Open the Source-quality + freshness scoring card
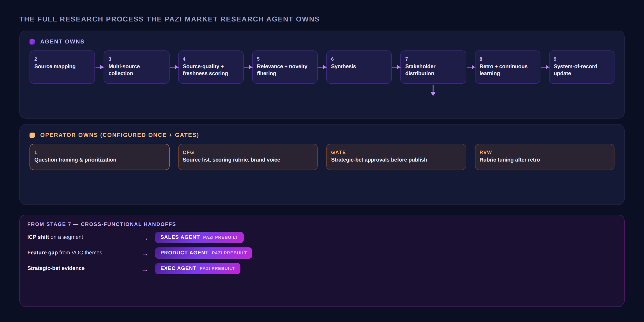Image resolution: width=644 pixels, height=322 pixels. pyautogui.click(x=211, y=67)
